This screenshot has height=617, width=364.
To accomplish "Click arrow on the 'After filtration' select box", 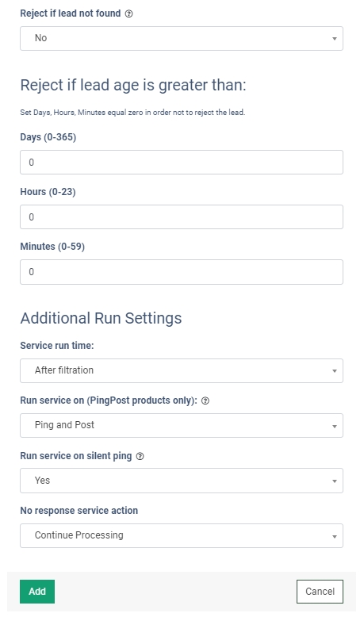I will tap(334, 371).
